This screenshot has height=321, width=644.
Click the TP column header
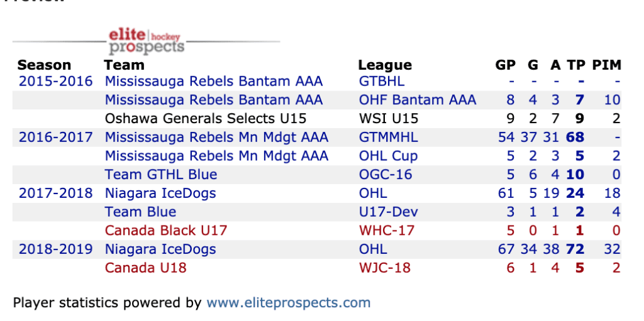coord(576,65)
